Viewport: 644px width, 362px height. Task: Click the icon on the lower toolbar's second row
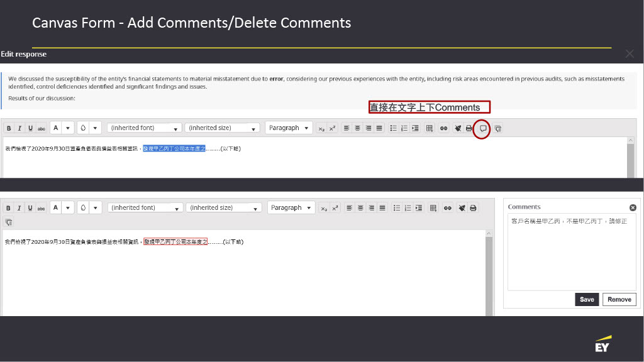(8, 222)
